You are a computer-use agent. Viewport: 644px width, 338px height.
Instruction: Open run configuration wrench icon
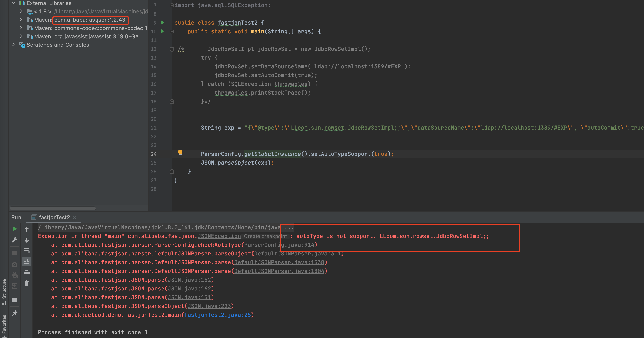point(15,240)
